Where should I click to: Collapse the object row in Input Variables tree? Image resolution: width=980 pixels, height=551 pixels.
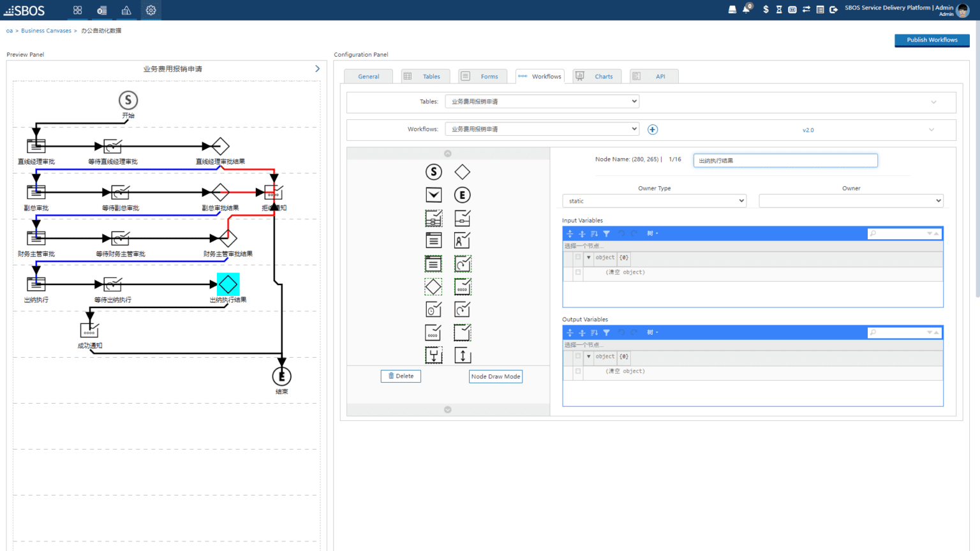[x=588, y=257]
